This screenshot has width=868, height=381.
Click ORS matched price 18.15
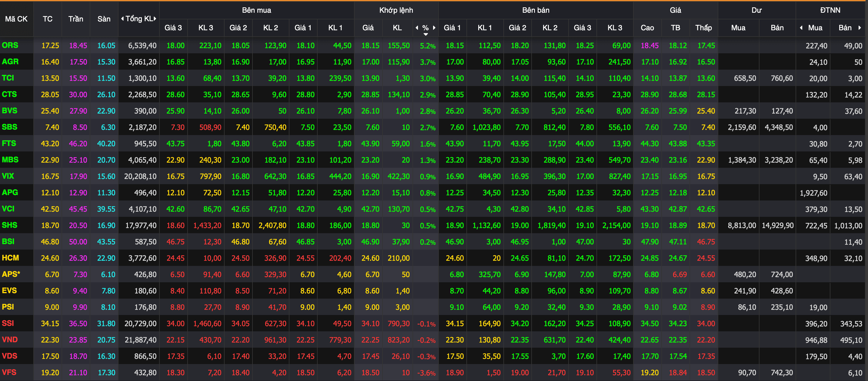[x=370, y=45]
